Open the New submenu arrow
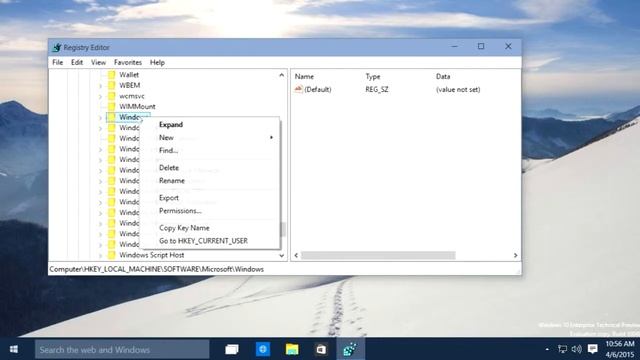The width and height of the screenshot is (640, 360). [271, 138]
